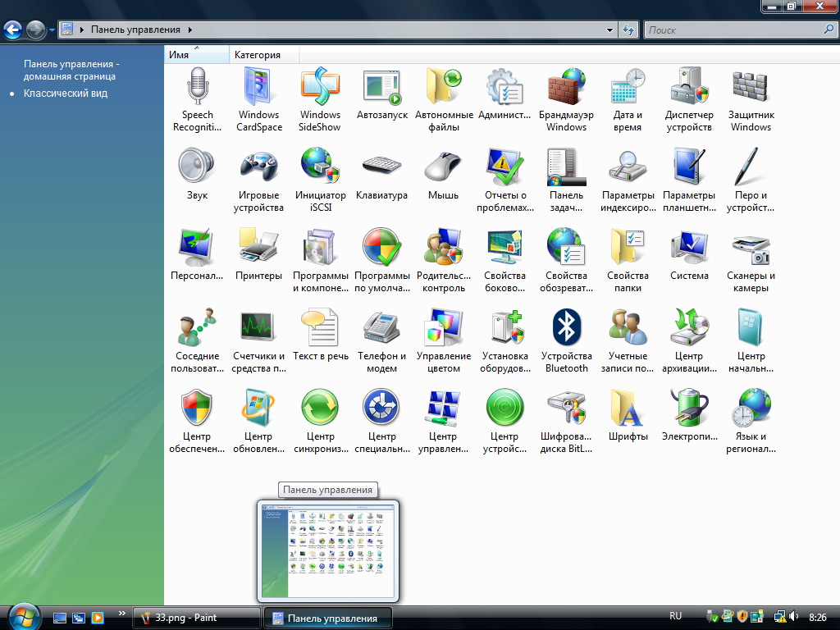Open Автономные файлы icon
The height and width of the screenshot is (630, 840).
click(444, 87)
